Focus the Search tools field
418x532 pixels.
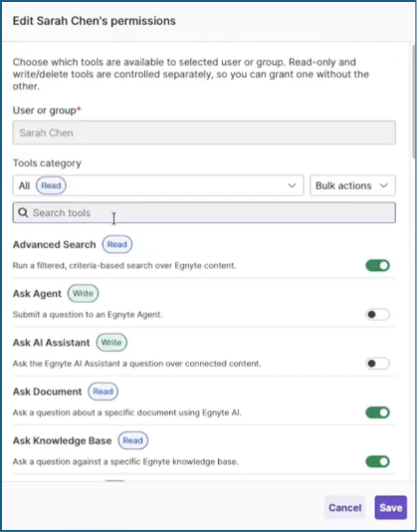204,213
